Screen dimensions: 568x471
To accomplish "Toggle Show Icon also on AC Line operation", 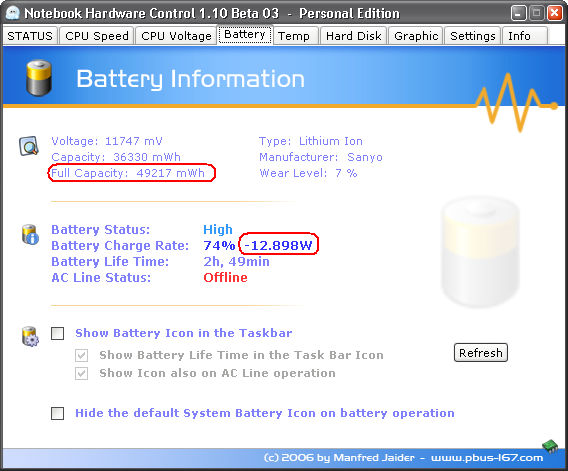I will pos(82,373).
